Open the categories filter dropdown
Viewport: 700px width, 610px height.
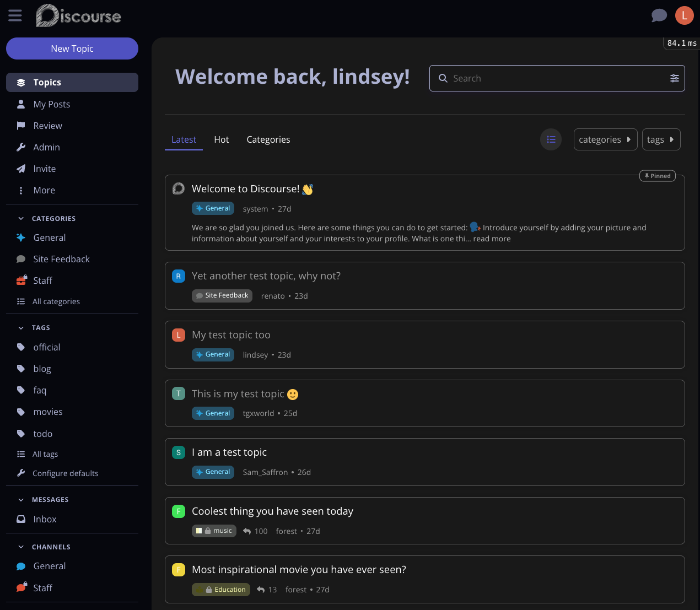605,139
